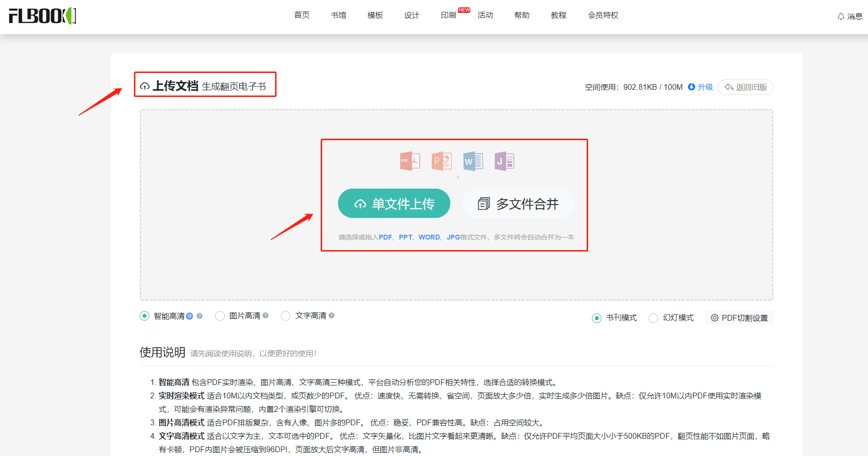The height and width of the screenshot is (456, 868).
Task: Click the blue upgrade rocket icon
Action: (691, 87)
